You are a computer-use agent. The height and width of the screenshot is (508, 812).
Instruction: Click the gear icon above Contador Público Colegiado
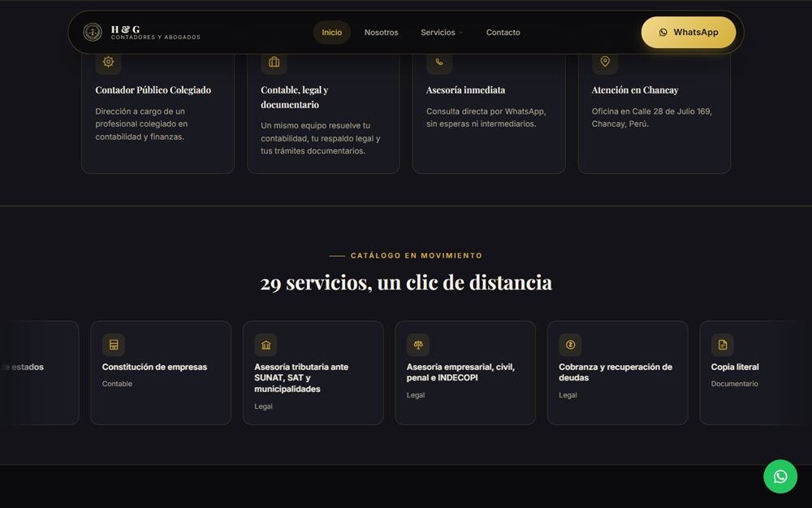pos(108,62)
